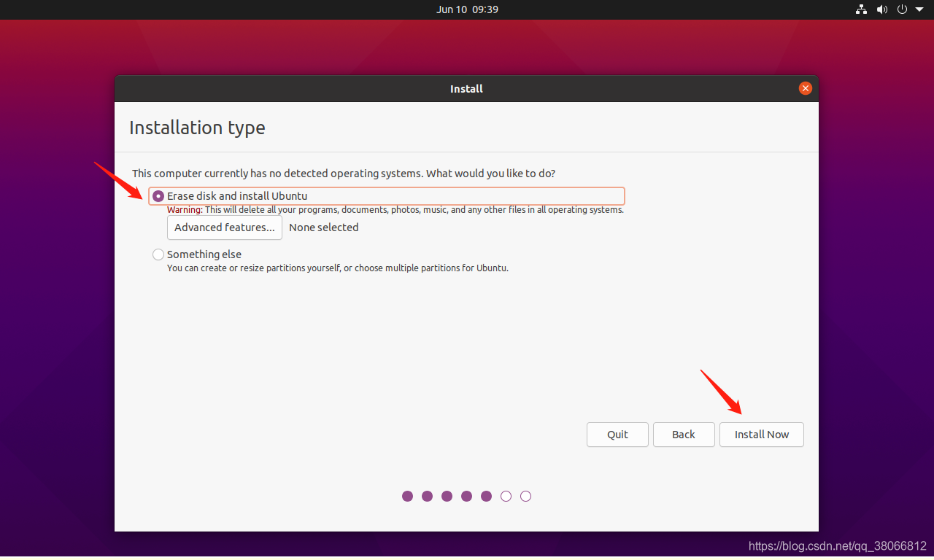The image size is (934, 560).
Task: Open the clock showing Jun 10 09:39
Action: [467, 9]
